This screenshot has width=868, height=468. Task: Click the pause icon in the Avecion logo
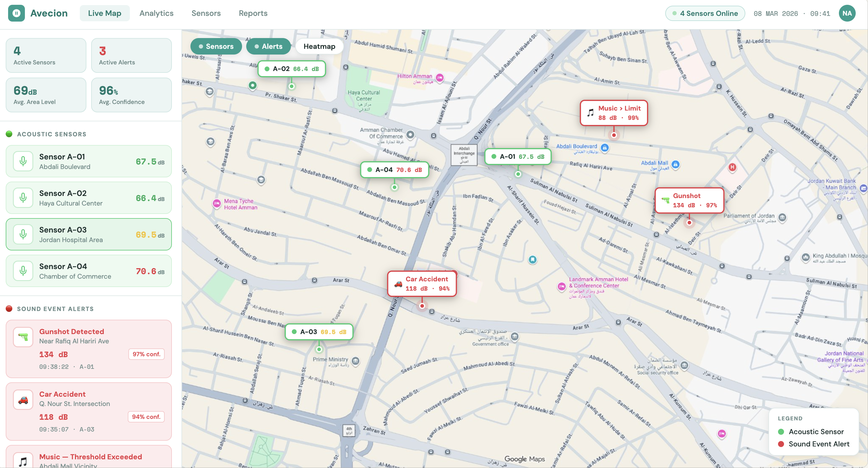click(16, 13)
